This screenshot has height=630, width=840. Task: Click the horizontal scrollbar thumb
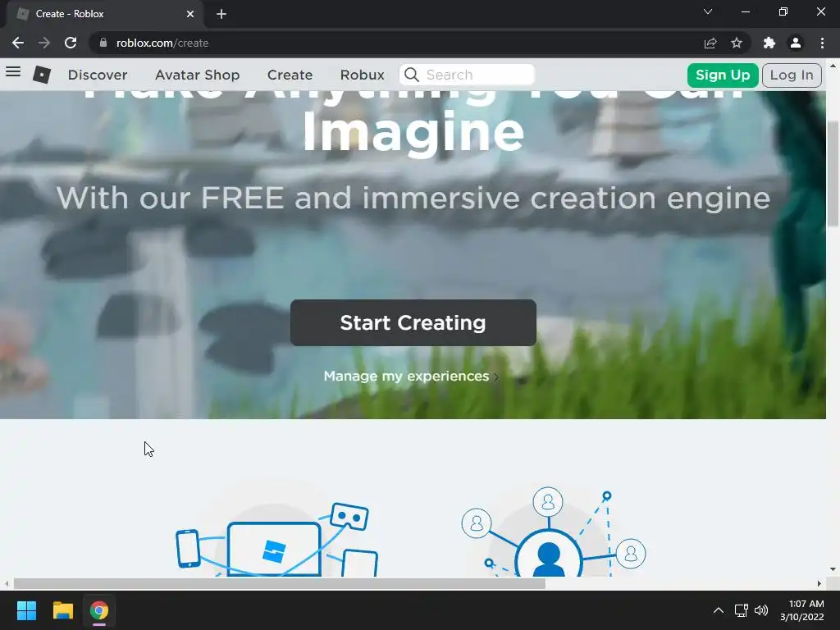point(279,583)
